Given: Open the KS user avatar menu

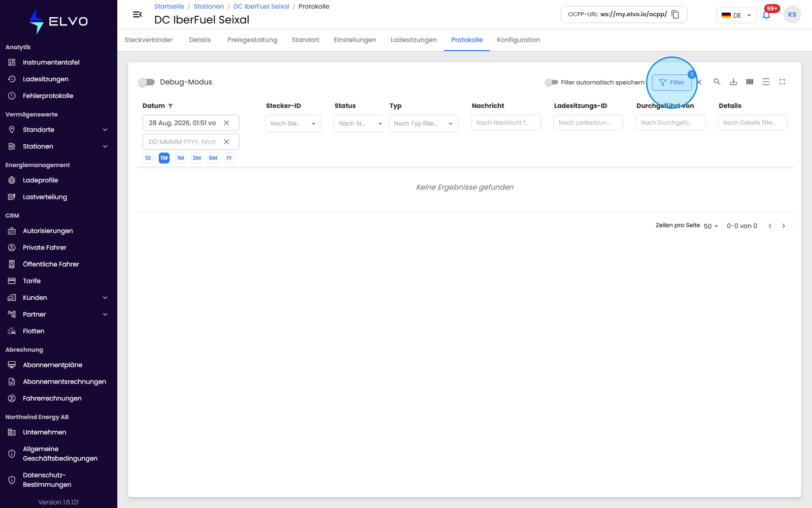Looking at the screenshot, I should coord(792,15).
